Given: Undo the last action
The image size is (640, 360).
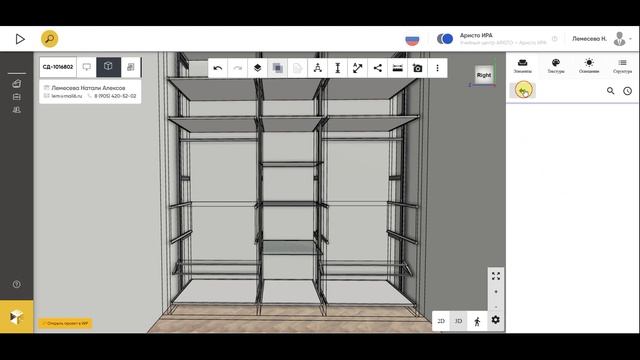Looking at the screenshot, I should click(x=218, y=68).
